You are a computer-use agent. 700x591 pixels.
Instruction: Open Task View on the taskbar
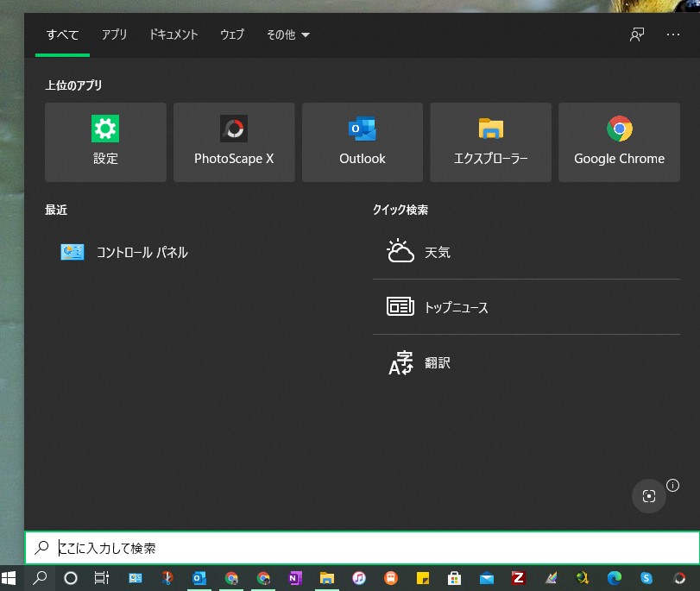tap(101, 578)
